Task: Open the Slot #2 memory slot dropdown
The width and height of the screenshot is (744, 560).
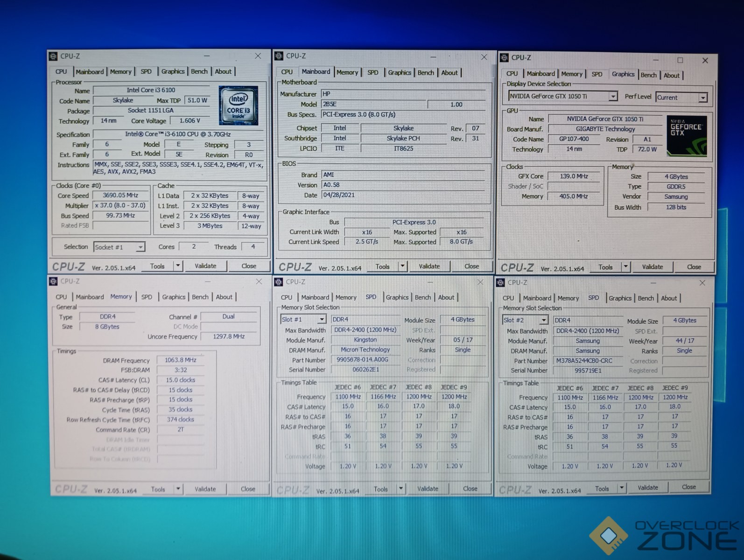Action: click(543, 320)
